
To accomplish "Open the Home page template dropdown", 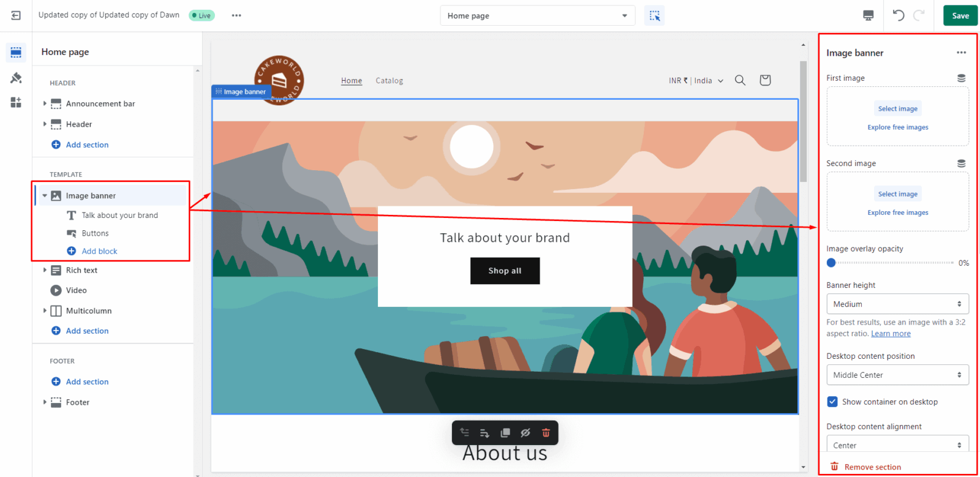I will [x=537, y=16].
